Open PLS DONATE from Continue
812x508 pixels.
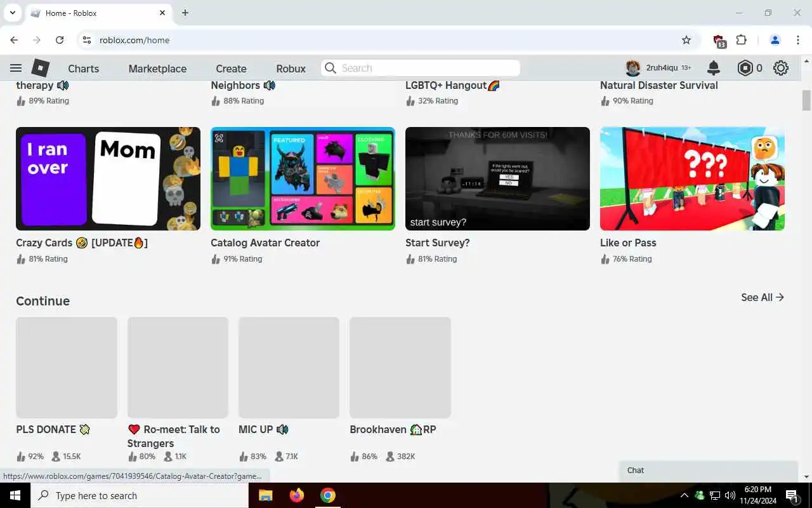coord(67,368)
